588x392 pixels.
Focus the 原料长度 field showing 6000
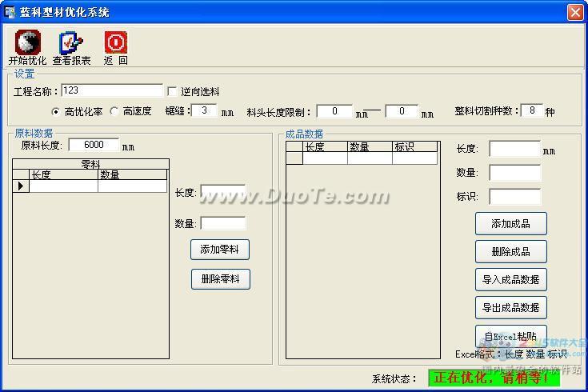point(94,145)
